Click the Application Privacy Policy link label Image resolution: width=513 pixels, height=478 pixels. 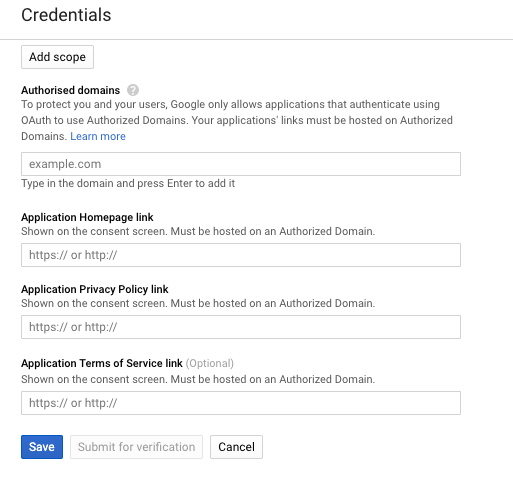pyautogui.click(x=95, y=289)
